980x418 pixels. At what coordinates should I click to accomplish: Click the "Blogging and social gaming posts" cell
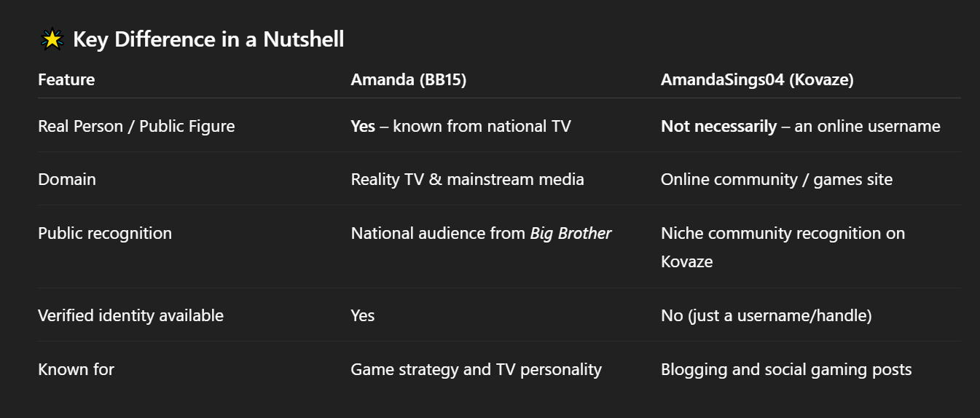click(x=785, y=369)
